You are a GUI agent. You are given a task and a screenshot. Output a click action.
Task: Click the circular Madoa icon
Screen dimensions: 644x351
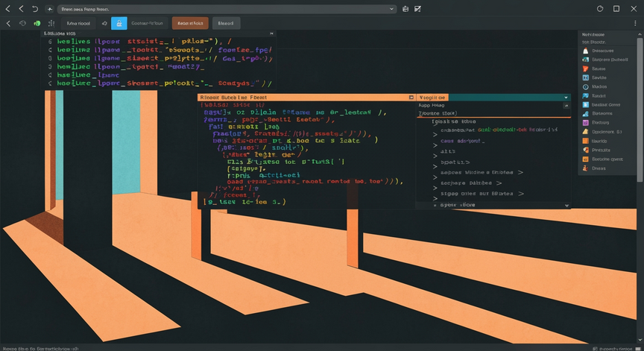click(x=586, y=86)
